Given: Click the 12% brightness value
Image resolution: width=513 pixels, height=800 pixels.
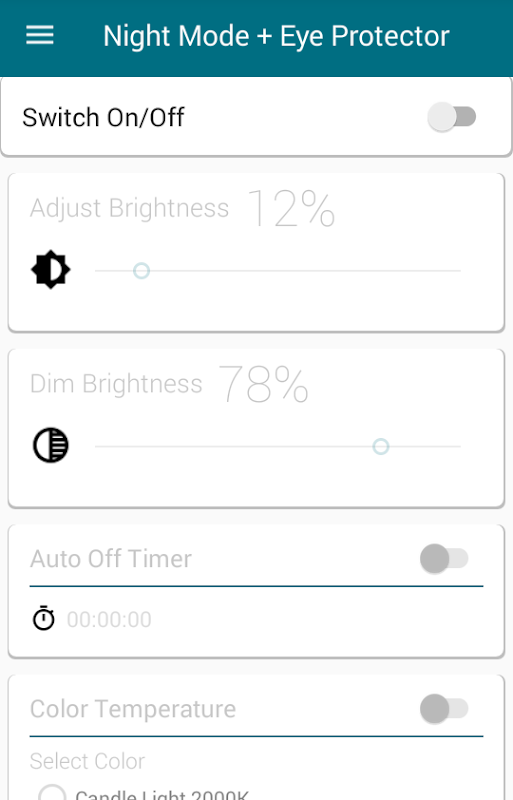Looking at the screenshot, I should coord(292,208).
